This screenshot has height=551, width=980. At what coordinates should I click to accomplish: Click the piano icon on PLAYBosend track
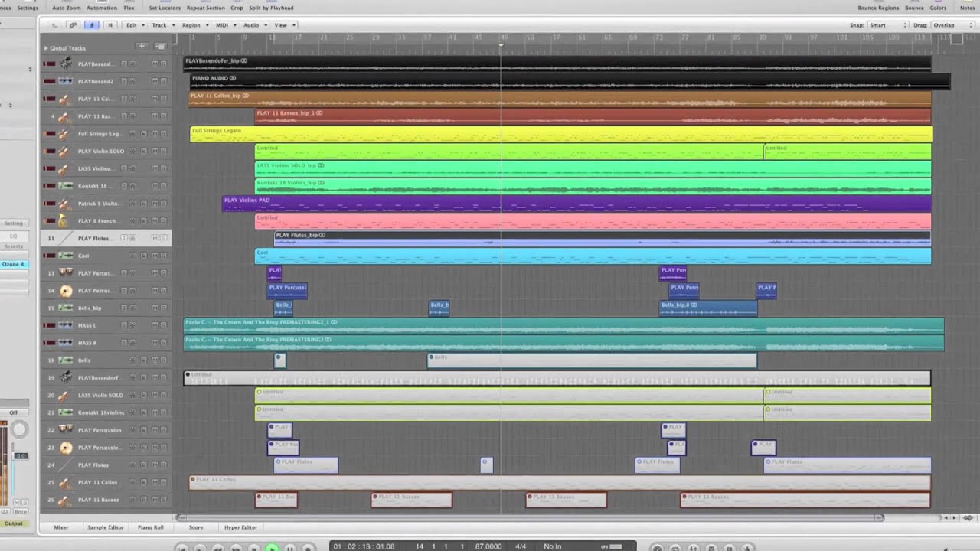tap(66, 64)
